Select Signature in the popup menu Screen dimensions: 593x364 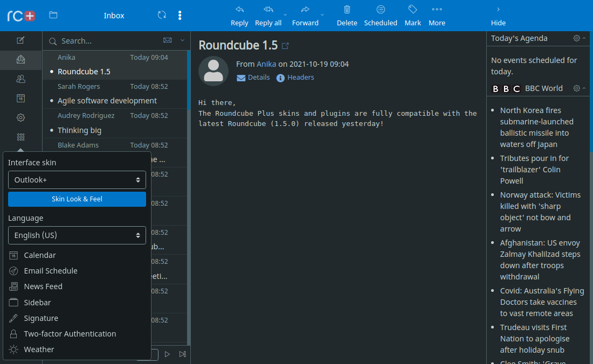tap(77, 318)
